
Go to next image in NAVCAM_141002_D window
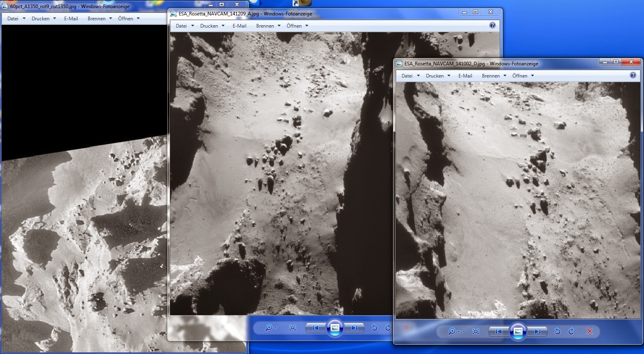point(537,331)
